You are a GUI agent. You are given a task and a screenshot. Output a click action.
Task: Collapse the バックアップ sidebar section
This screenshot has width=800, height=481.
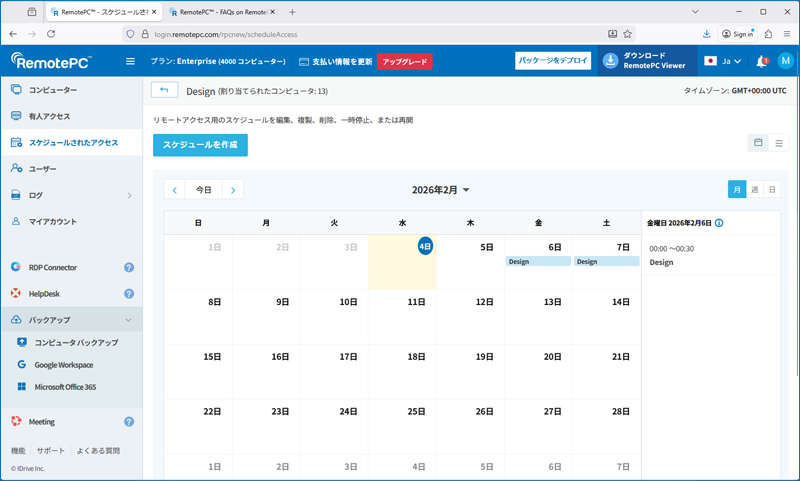pos(129,320)
